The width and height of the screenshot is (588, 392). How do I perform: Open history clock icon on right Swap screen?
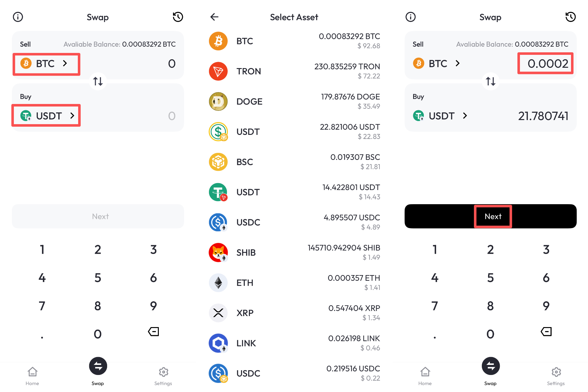click(570, 17)
